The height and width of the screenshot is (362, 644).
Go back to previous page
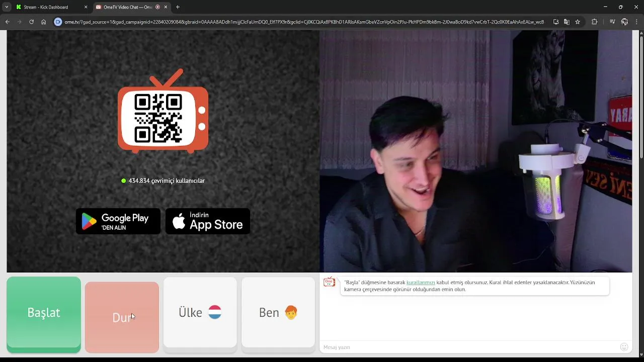click(x=7, y=22)
